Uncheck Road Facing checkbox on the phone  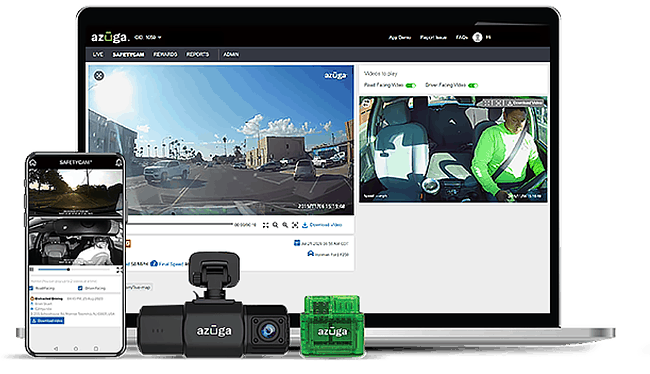click(32, 288)
